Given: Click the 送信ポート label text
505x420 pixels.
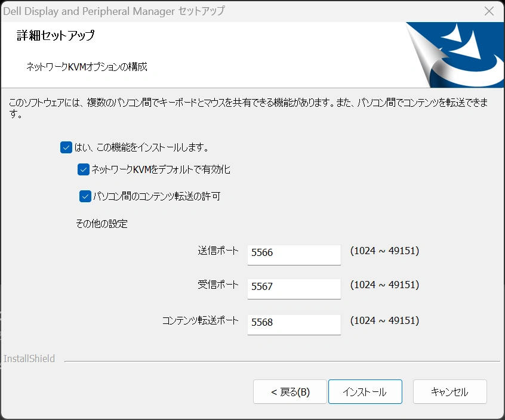Looking at the screenshot, I should click(218, 251).
